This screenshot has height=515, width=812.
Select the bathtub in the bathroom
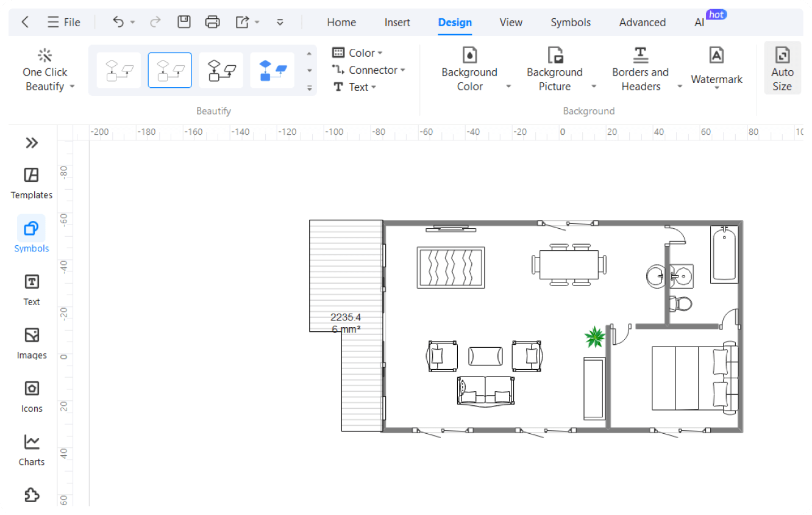(x=724, y=254)
